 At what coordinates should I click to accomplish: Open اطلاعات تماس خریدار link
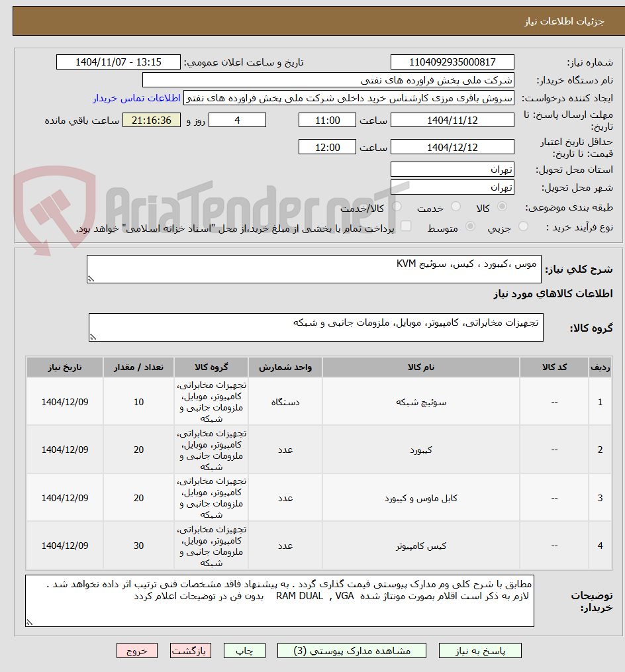[136, 98]
